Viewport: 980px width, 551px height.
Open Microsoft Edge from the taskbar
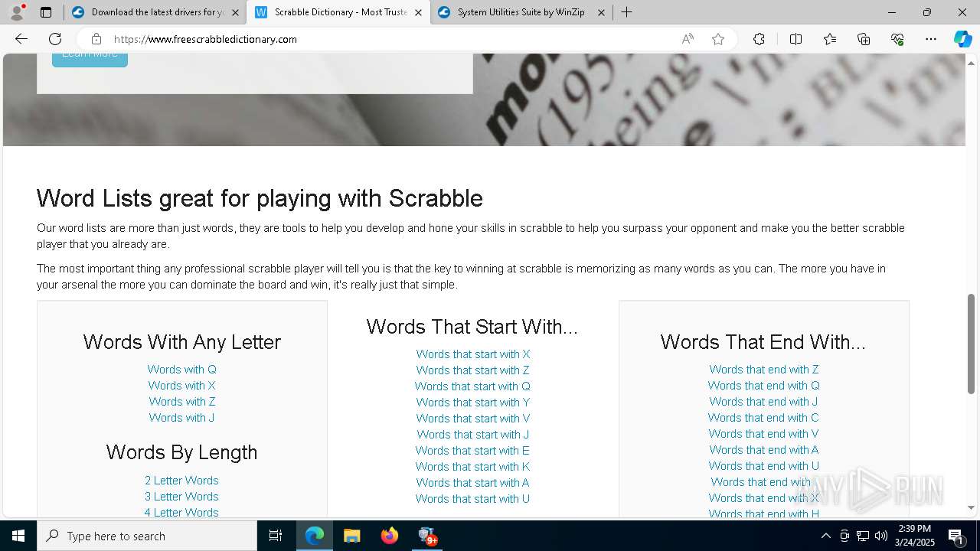pos(315,536)
